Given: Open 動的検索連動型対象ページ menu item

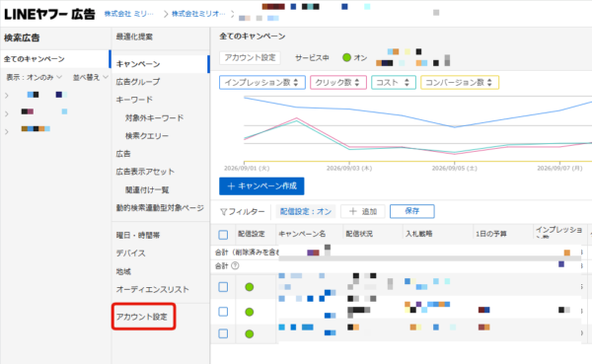Looking at the screenshot, I should pyautogui.click(x=160, y=208).
